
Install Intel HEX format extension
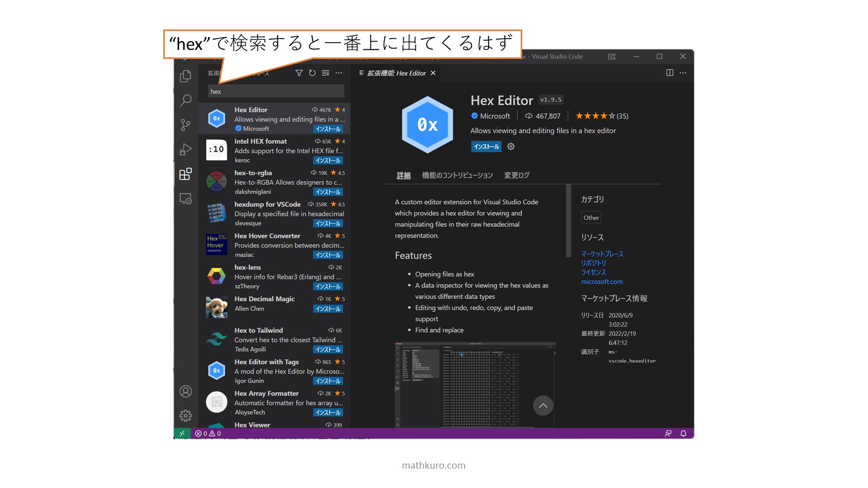[x=328, y=161]
